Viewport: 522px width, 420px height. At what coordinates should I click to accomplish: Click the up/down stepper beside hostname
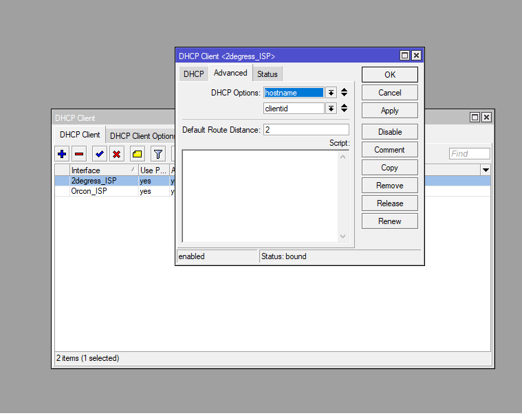click(345, 93)
